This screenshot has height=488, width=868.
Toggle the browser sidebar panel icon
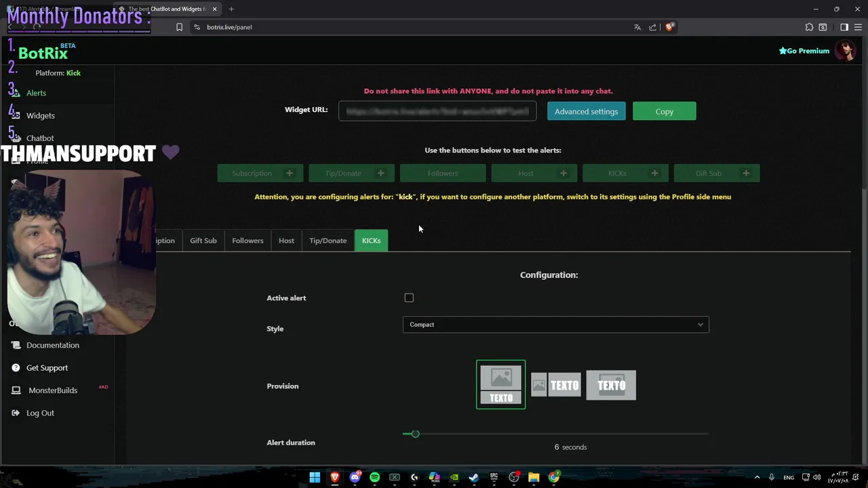click(844, 27)
